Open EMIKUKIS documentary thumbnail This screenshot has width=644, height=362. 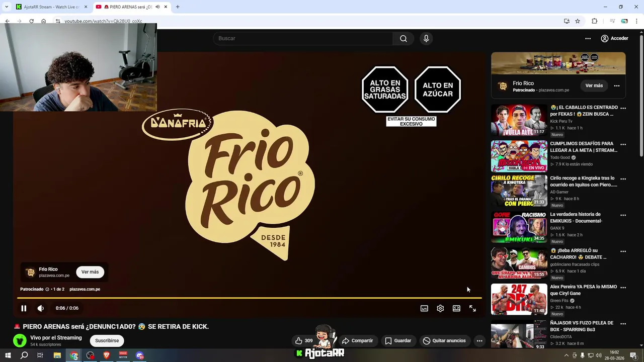point(519,227)
